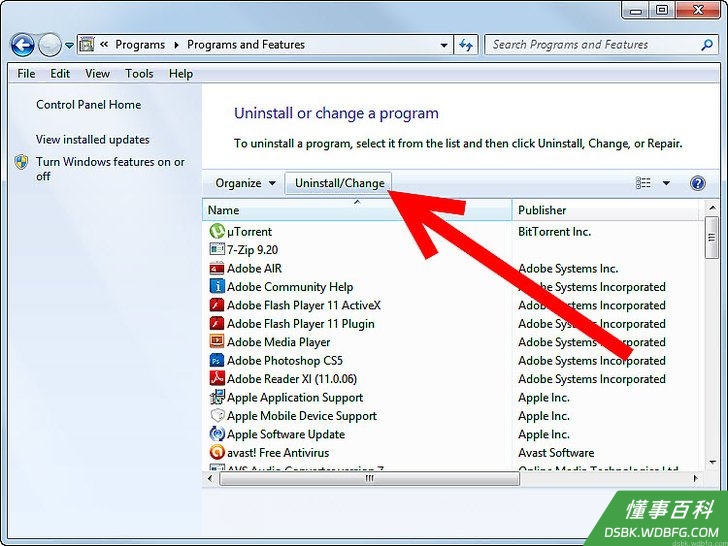Sort by the Publisher column header

click(605, 210)
